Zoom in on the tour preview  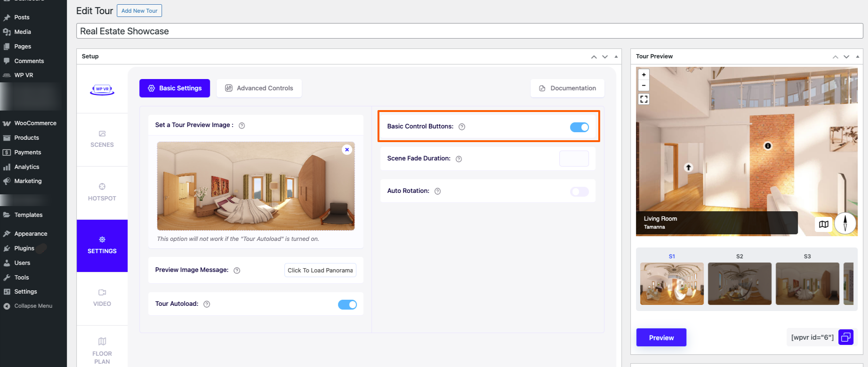click(643, 75)
